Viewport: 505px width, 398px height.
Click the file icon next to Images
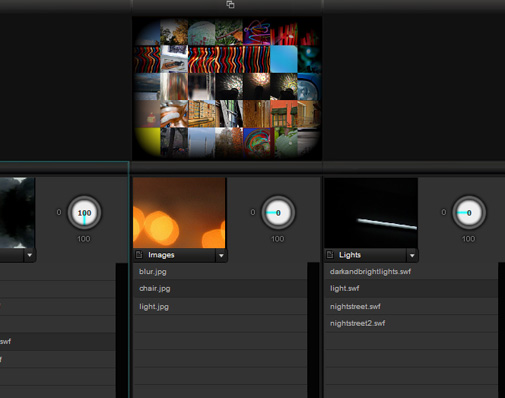click(139, 255)
